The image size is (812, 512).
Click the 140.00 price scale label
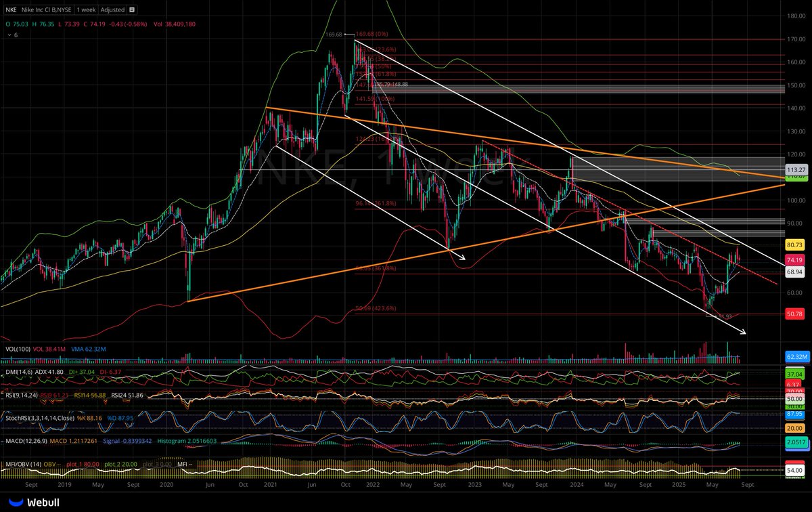[x=796, y=108]
